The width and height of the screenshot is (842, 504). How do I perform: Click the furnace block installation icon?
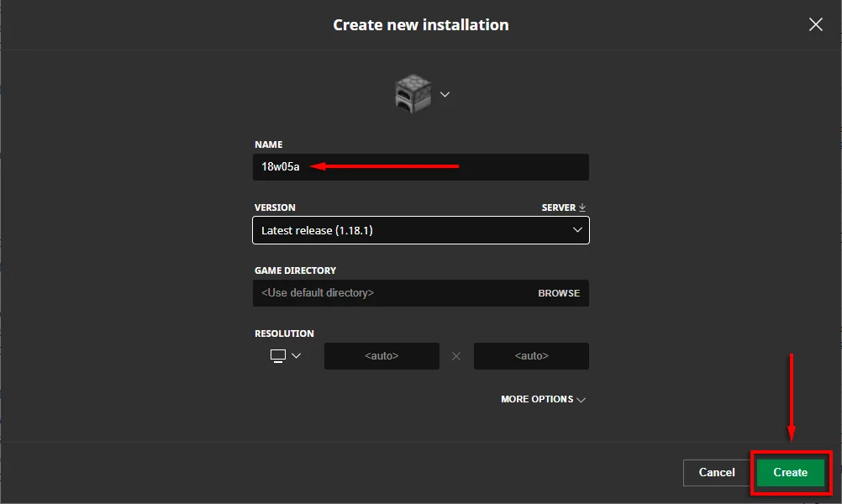click(413, 94)
